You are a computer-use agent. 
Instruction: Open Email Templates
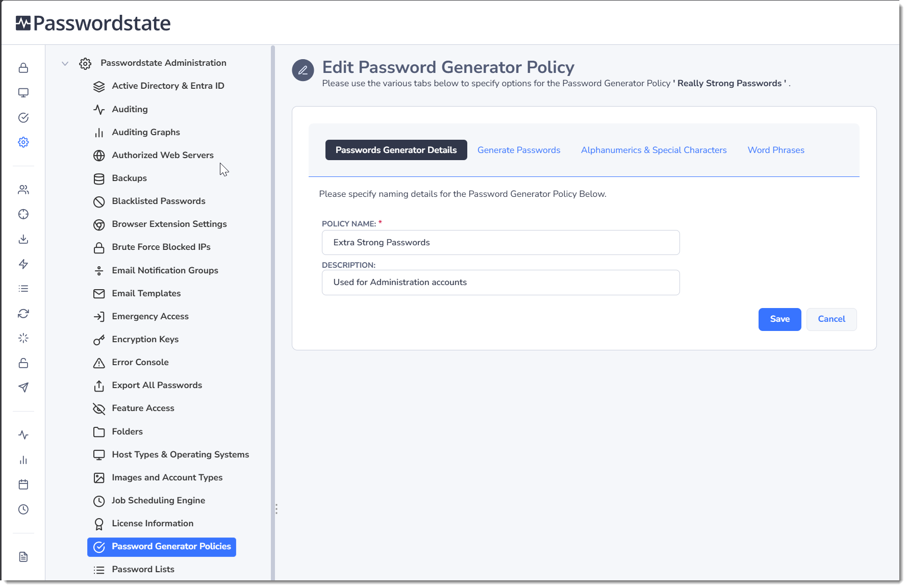[146, 293]
